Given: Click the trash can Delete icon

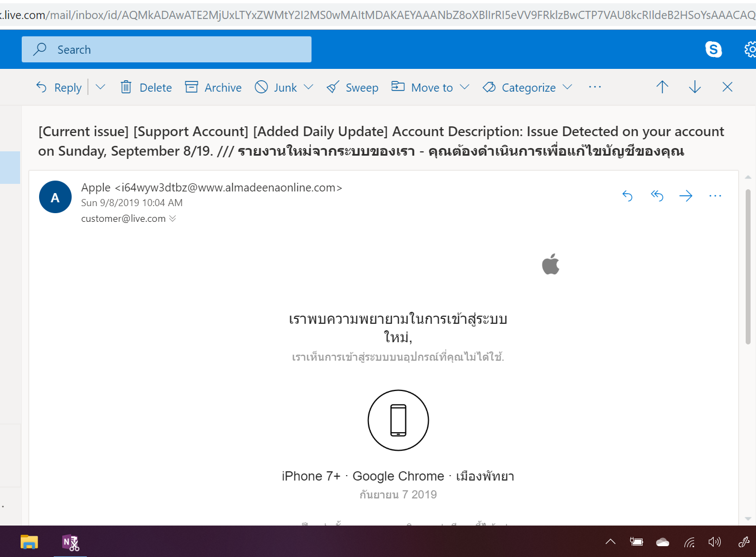Looking at the screenshot, I should pyautogui.click(x=126, y=87).
